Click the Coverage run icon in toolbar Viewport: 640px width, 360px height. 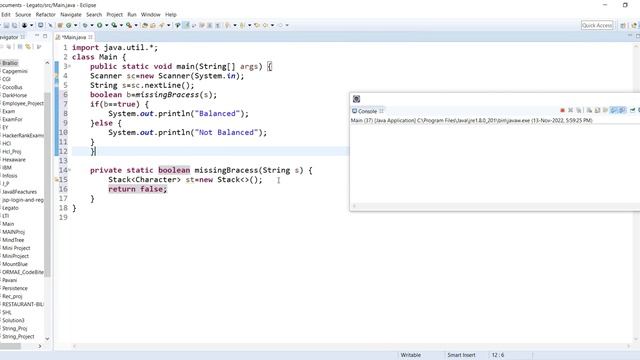[114, 25]
